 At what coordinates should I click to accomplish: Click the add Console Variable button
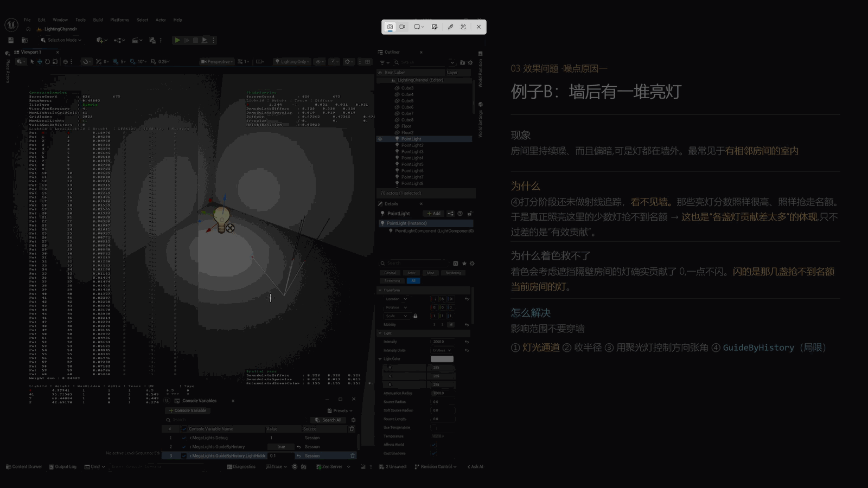[188, 410]
